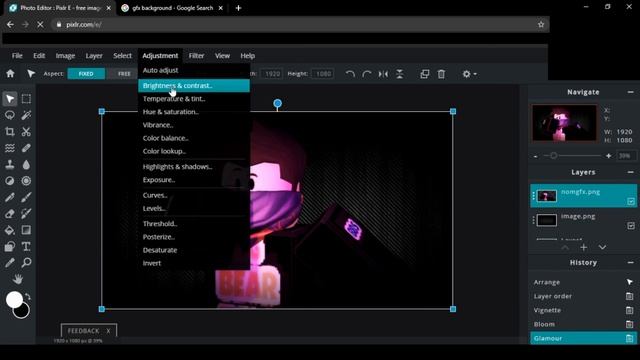
Task: Select the Hand pan tool
Action: (x=18, y=279)
